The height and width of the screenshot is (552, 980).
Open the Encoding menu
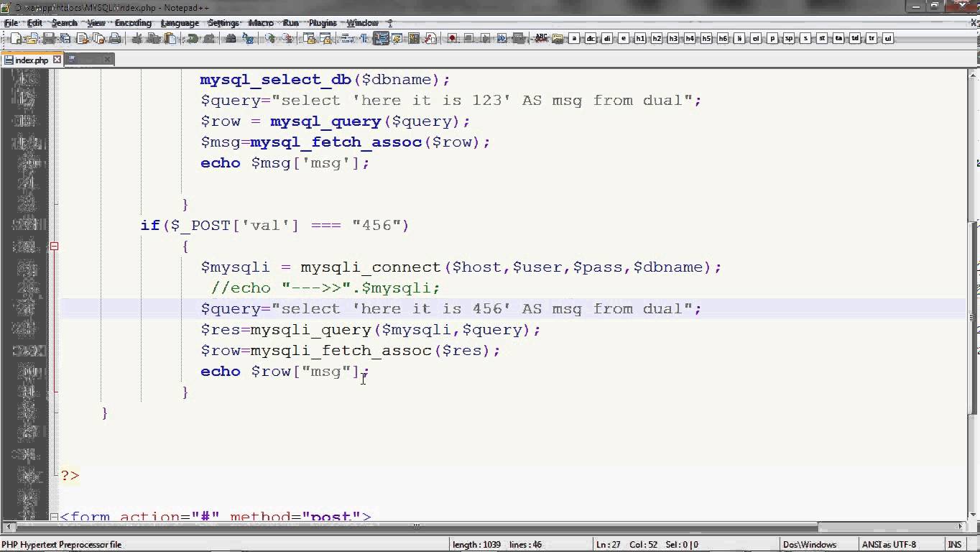point(133,23)
